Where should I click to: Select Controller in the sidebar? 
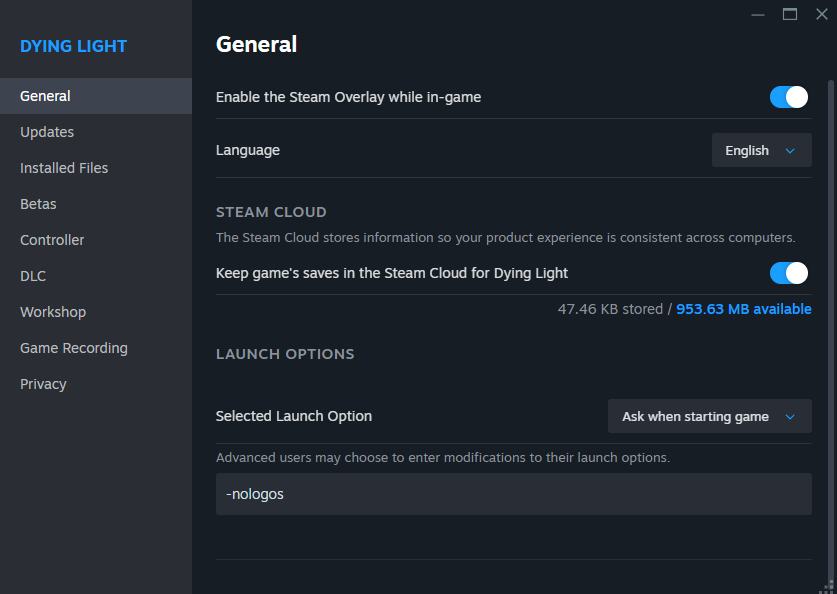tap(52, 240)
